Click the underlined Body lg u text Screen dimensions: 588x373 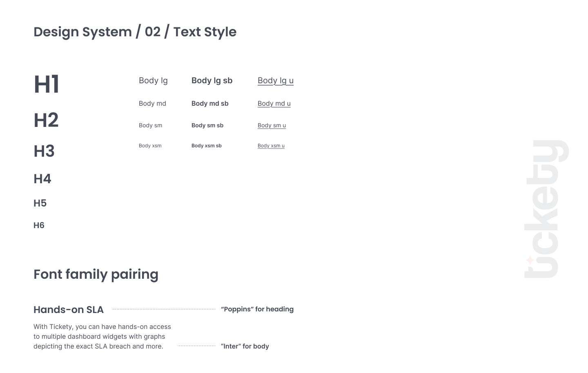pyautogui.click(x=276, y=81)
